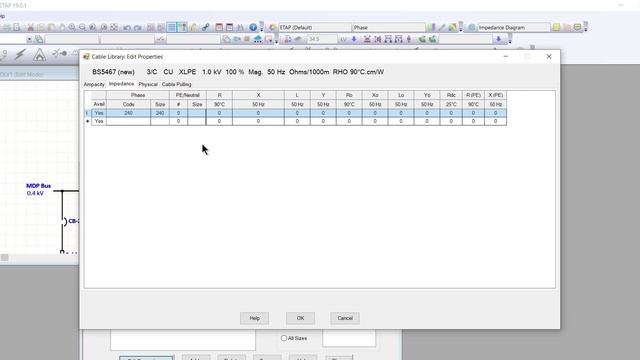
Task: Select the Size cell containing 240
Action: tap(160, 113)
